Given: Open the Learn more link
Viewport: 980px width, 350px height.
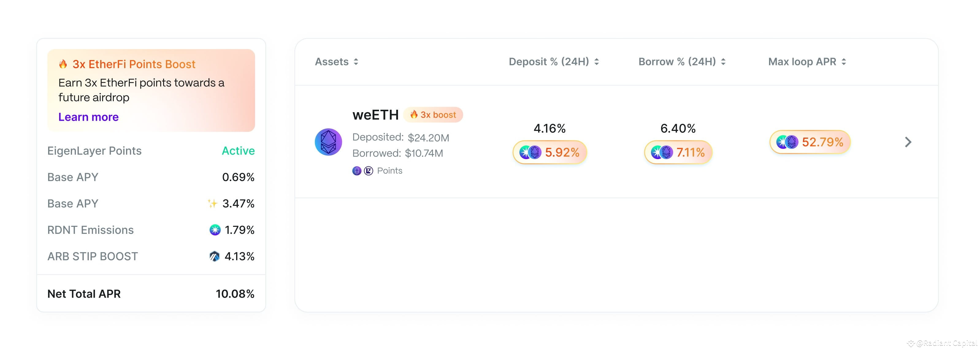Looking at the screenshot, I should coord(88,117).
